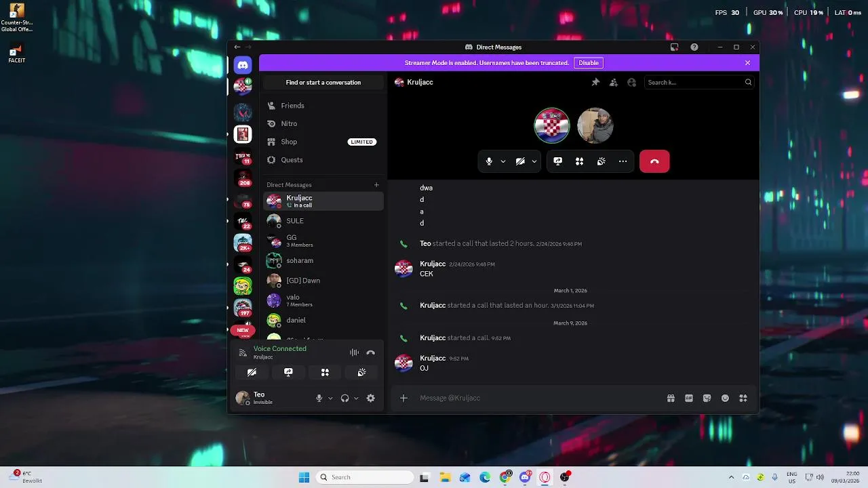
Task: Open daniel direct message
Action: (323, 320)
